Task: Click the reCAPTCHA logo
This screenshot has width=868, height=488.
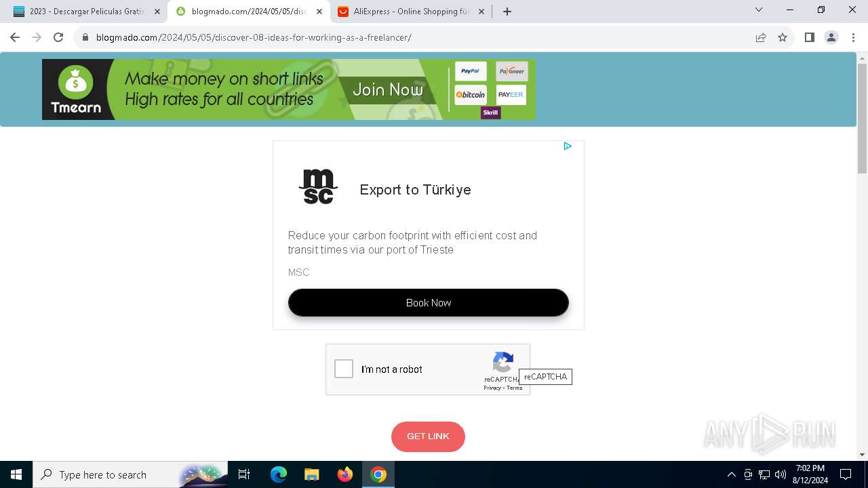Action: [503, 362]
